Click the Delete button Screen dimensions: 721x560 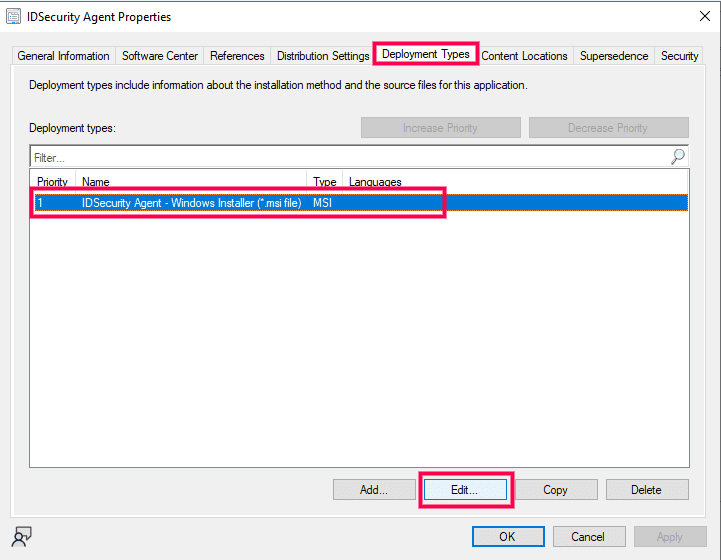click(647, 490)
